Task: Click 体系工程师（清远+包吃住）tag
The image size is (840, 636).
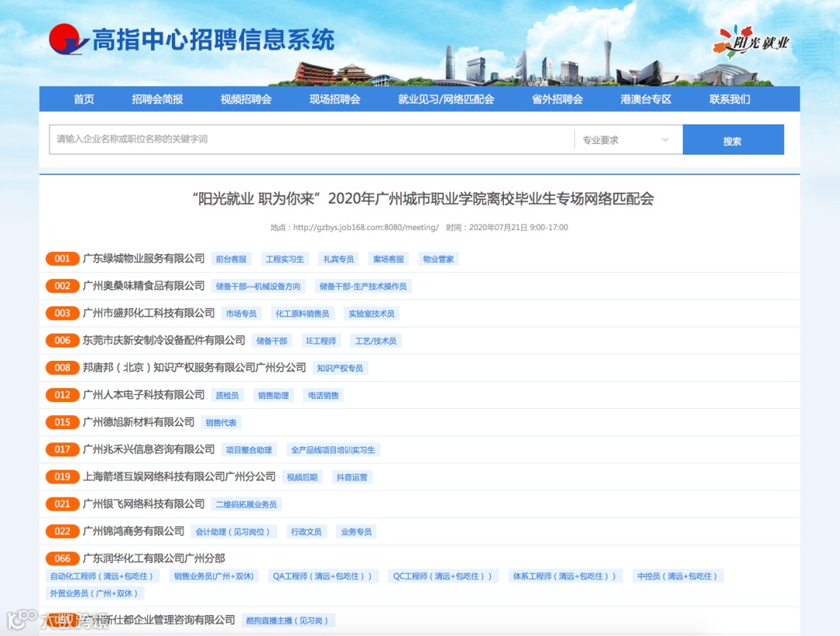Action: click(565, 577)
